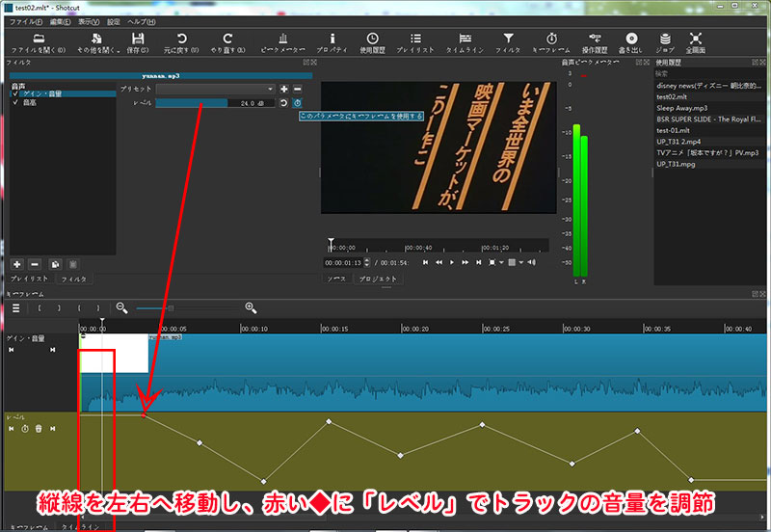Open the ファイル menu
The image size is (771, 532).
pos(26,21)
